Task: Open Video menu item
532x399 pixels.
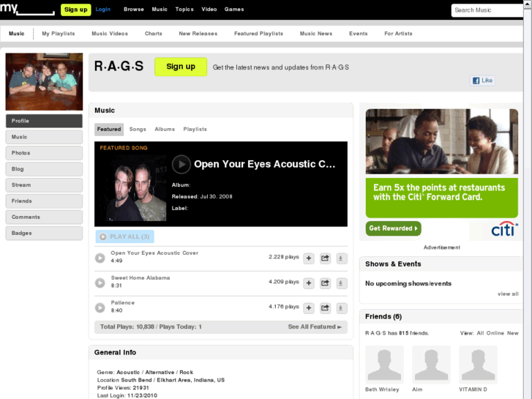Action: [x=209, y=10]
